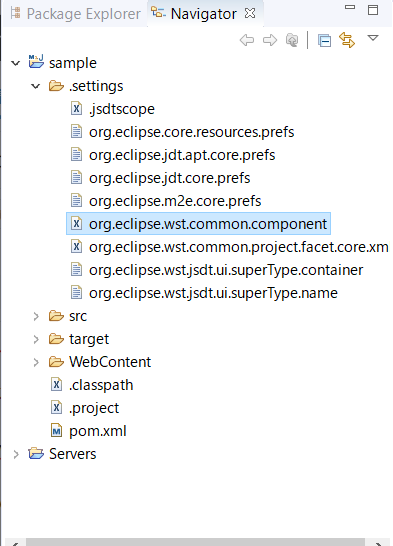Toggle Link with Editor arrows icon
This screenshot has width=393, height=546.
click(347, 40)
